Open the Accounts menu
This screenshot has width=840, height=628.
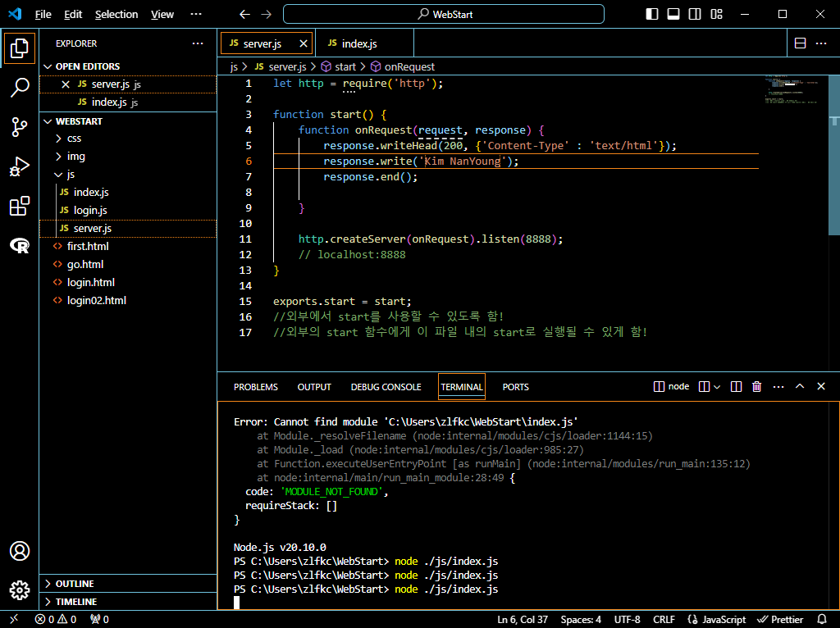[x=20, y=551]
